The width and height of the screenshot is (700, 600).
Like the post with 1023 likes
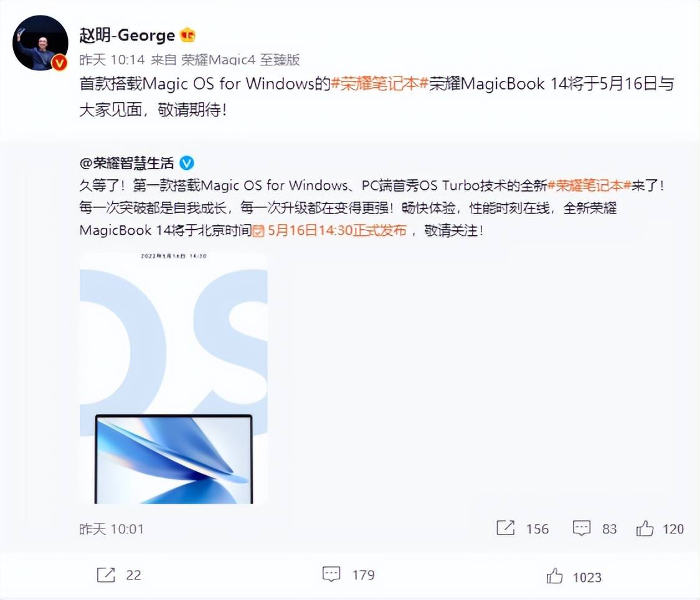pyautogui.click(x=554, y=576)
